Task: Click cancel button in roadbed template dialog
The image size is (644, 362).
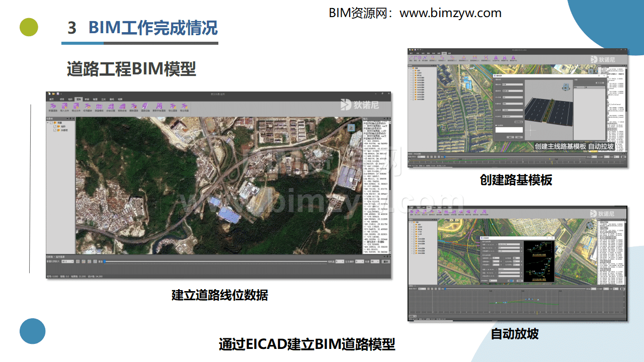Action: [519, 137]
